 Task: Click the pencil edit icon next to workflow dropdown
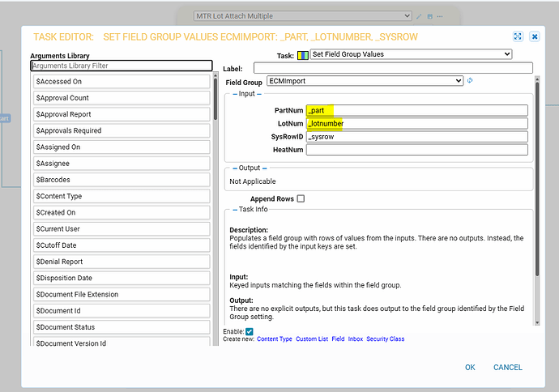[x=420, y=16]
